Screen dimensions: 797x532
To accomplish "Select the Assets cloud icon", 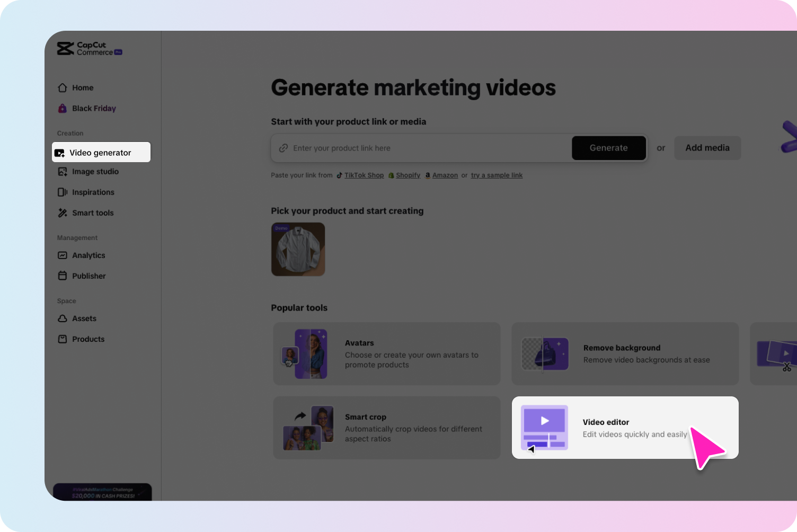I will 63,318.
